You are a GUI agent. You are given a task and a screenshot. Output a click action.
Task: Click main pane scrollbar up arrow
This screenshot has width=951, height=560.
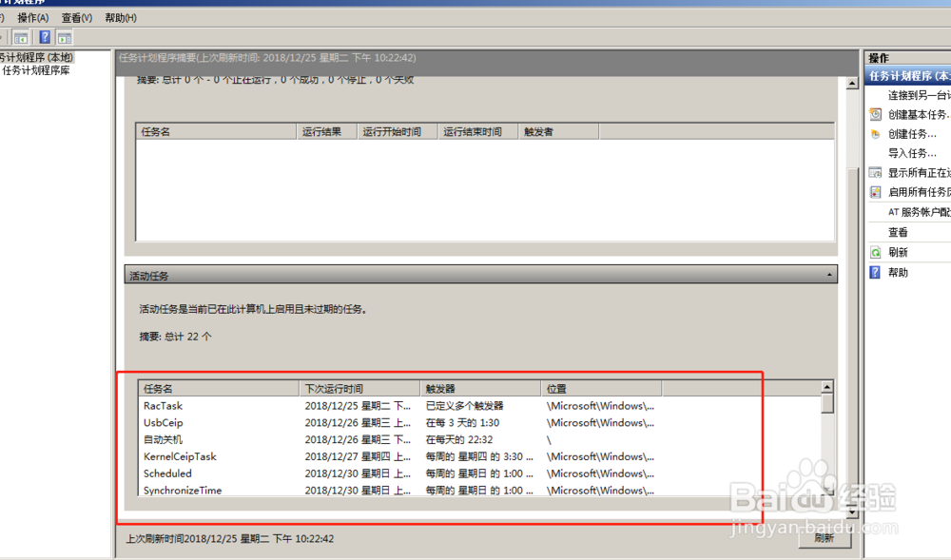[x=852, y=84]
